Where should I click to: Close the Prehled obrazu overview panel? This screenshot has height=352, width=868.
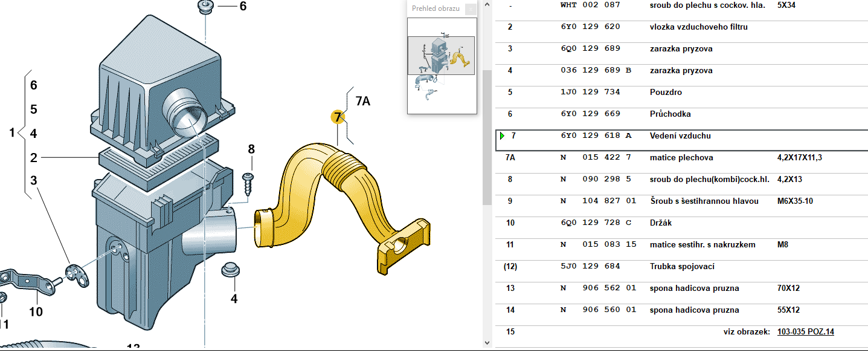point(470,8)
